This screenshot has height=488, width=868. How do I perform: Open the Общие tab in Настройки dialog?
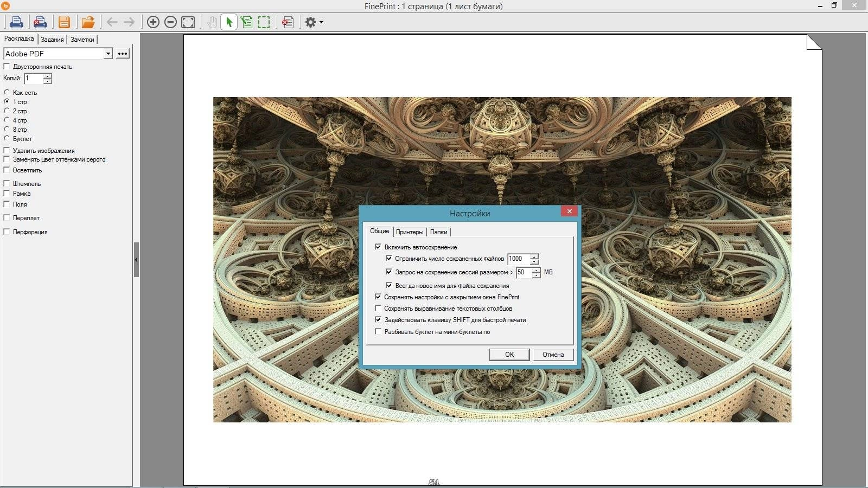point(379,231)
